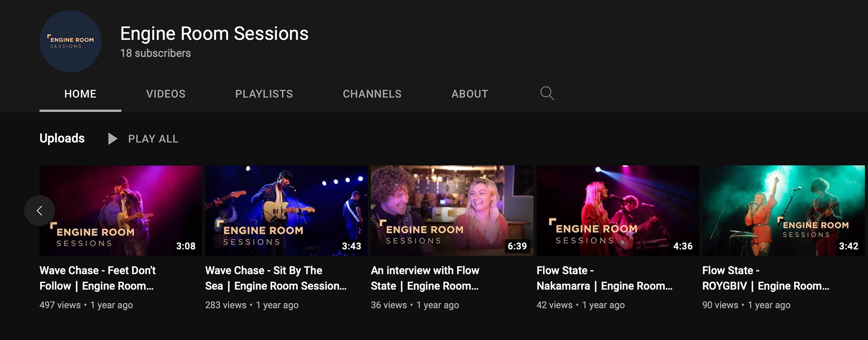Click the 497 views metadata text
This screenshot has height=340, width=868.
[x=60, y=305]
